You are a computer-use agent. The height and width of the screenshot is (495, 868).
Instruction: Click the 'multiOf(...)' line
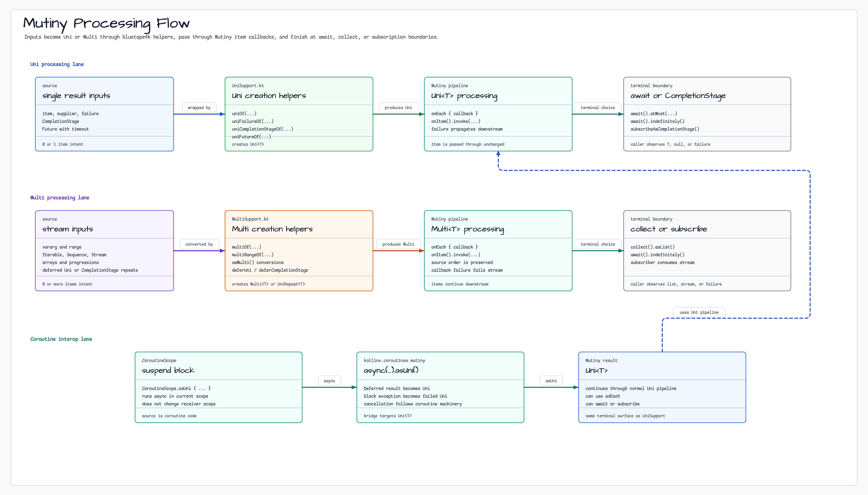(246, 247)
